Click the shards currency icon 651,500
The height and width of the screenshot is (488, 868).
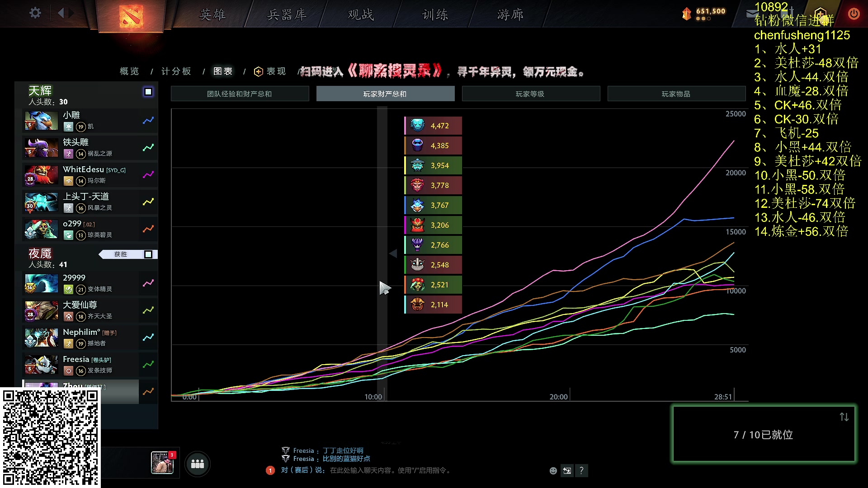(687, 14)
